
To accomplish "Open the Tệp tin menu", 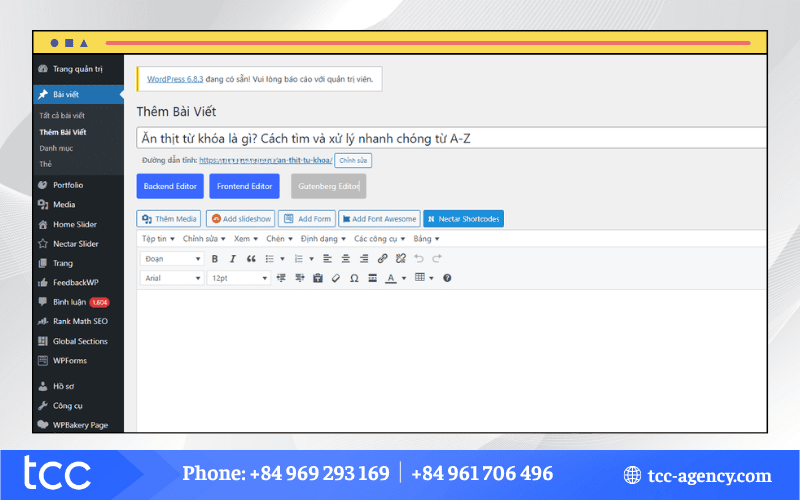I will coord(159,239).
